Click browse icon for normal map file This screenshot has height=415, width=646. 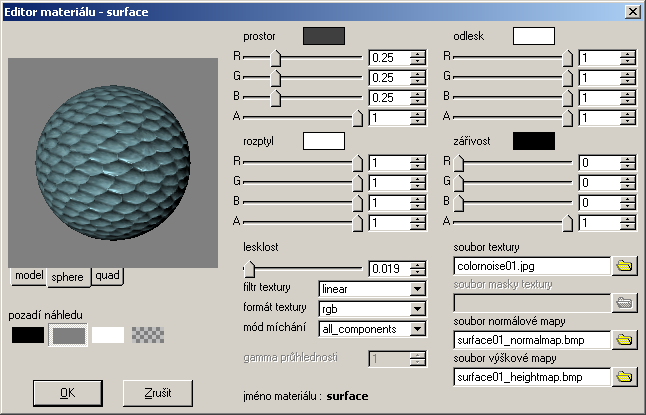tap(624, 340)
